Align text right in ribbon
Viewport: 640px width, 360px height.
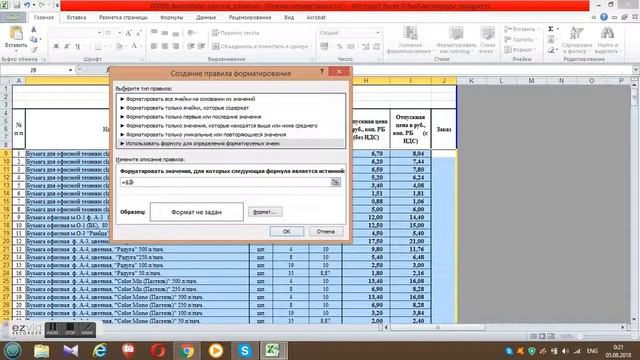pyautogui.click(x=176, y=46)
